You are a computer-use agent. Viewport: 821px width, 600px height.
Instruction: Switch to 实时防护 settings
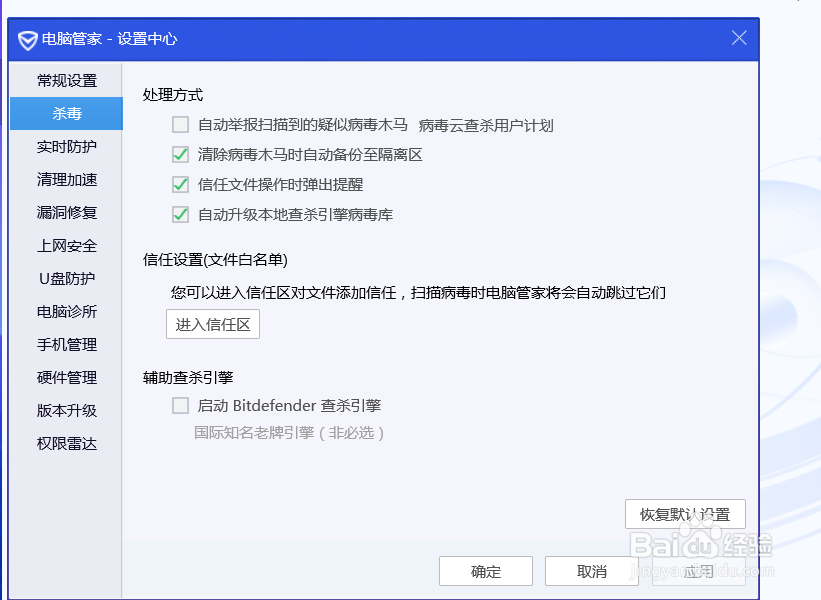pos(66,147)
